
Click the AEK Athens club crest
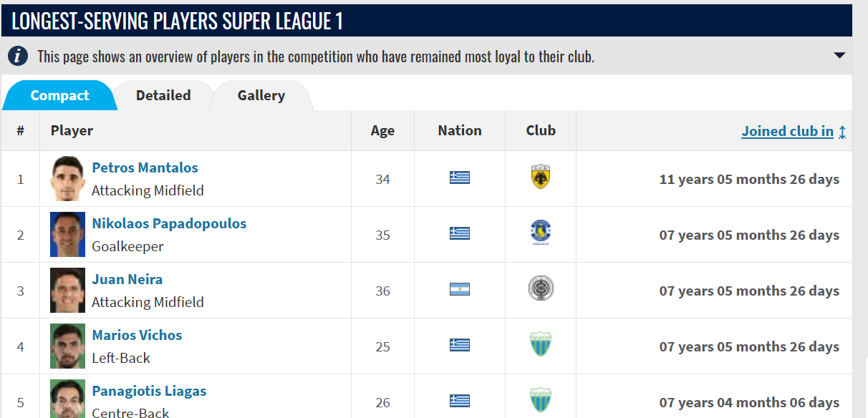tap(541, 178)
